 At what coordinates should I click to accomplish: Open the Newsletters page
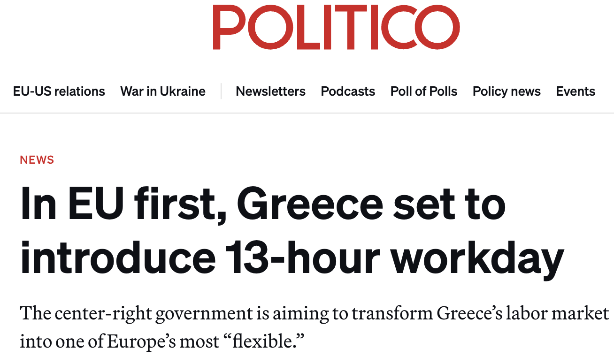[x=270, y=91]
